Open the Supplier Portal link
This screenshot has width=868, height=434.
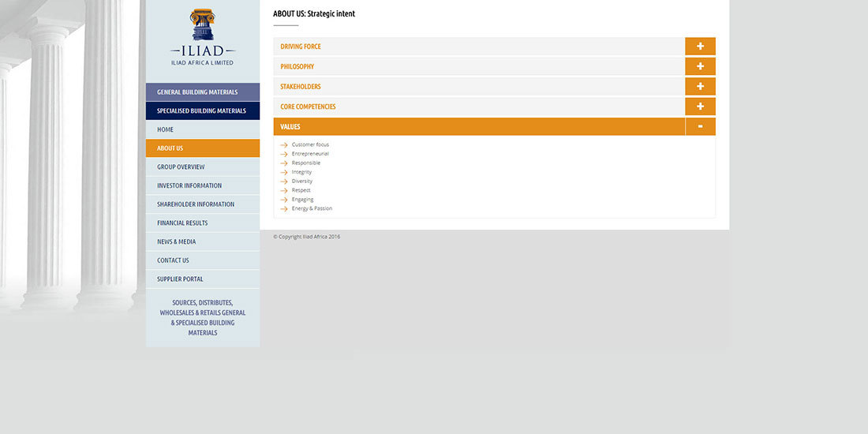[x=180, y=279]
